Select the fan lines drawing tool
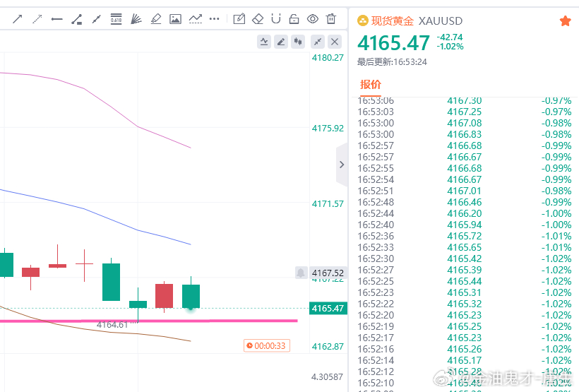This screenshot has height=392, width=579. pos(136,19)
